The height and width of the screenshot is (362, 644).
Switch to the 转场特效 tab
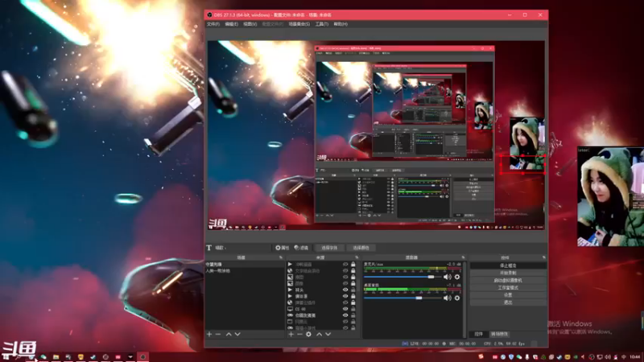click(x=499, y=334)
